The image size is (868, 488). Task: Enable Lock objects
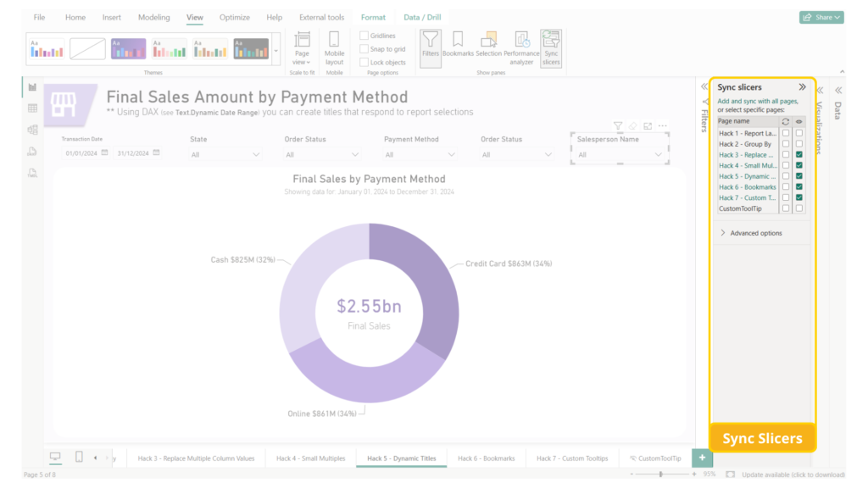click(x=364, y=63)
